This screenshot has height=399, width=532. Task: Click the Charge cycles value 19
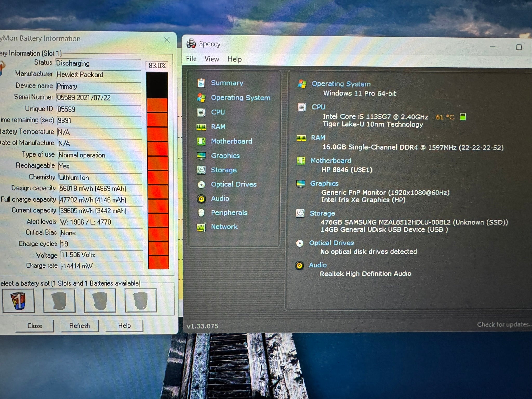(102, 244)
